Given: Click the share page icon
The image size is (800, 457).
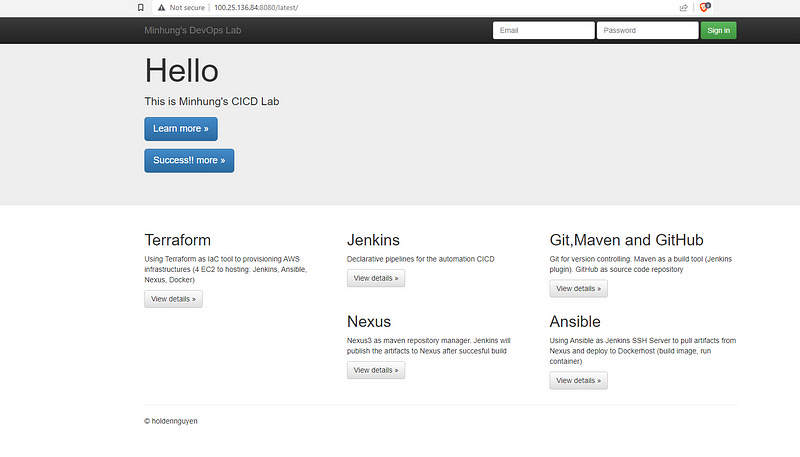Looking at the screenshot, I should click(684, 8).
